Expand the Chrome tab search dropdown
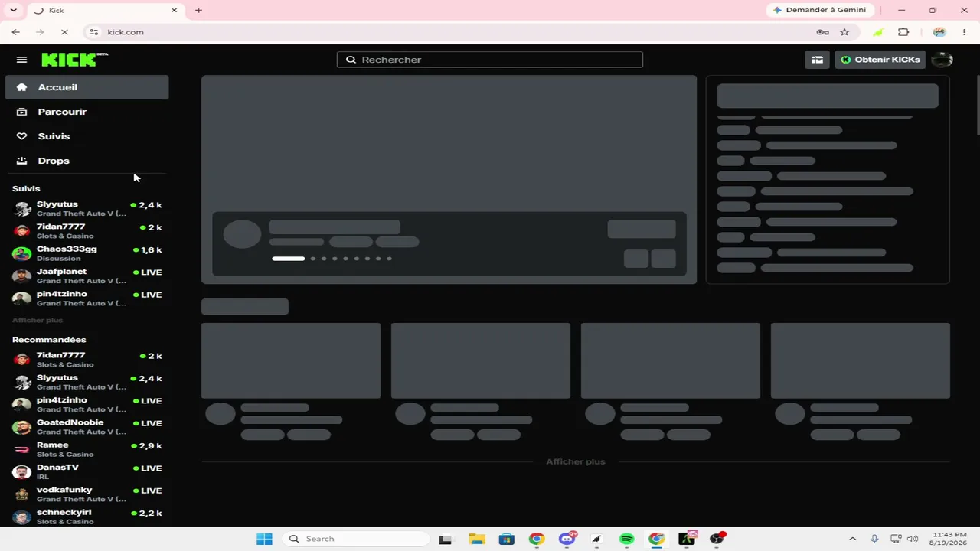 (13, 10)
